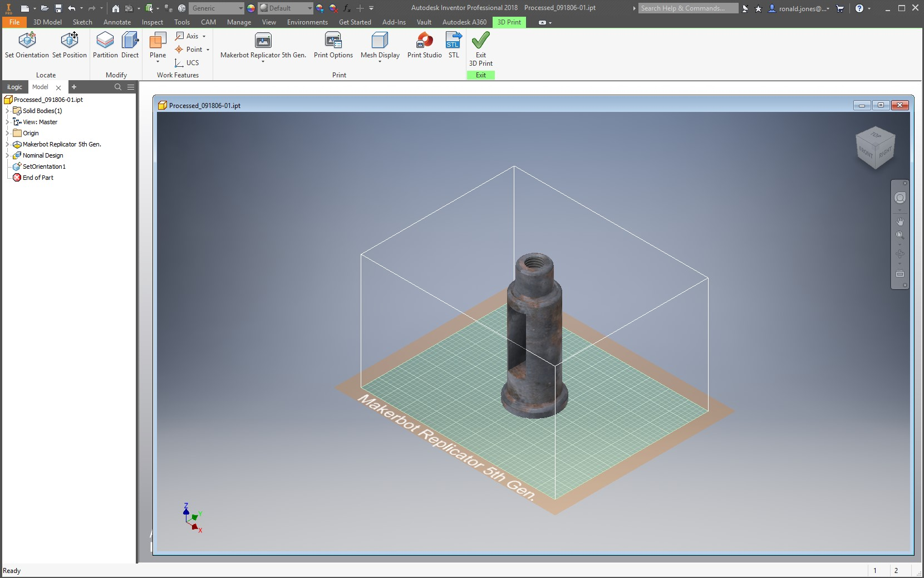Open the Inspect ribbon tab
Image resolution: width=924 pixels, height=578 pixels.
click(153, 22)
